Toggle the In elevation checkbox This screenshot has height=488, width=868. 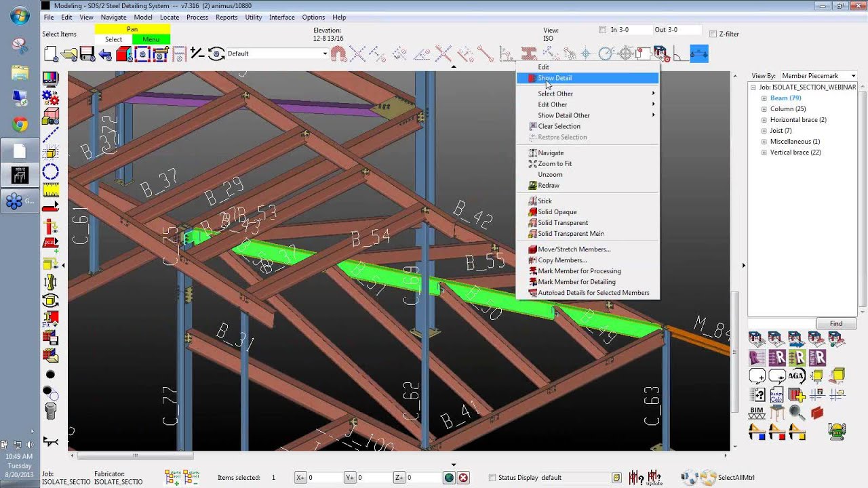(x=602, y=30)
